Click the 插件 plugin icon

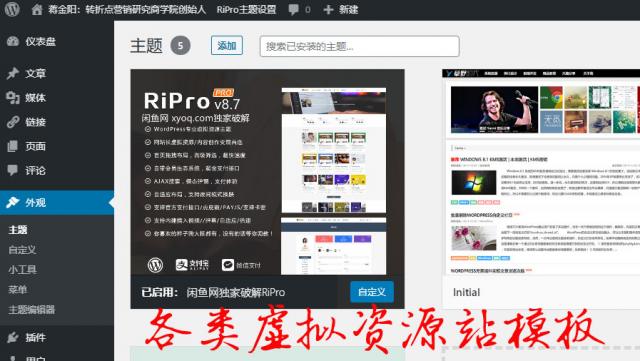13,337
